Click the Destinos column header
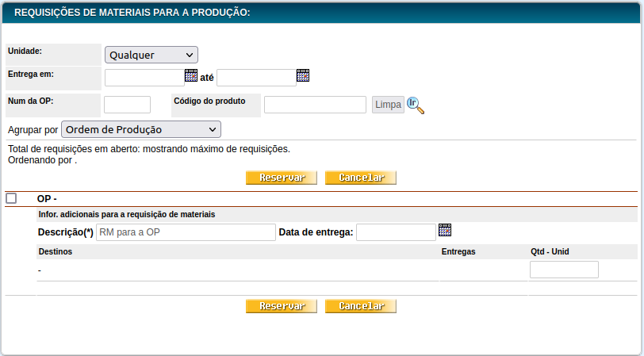Screen dimensions: 644x356 click(x=56, y=251)
